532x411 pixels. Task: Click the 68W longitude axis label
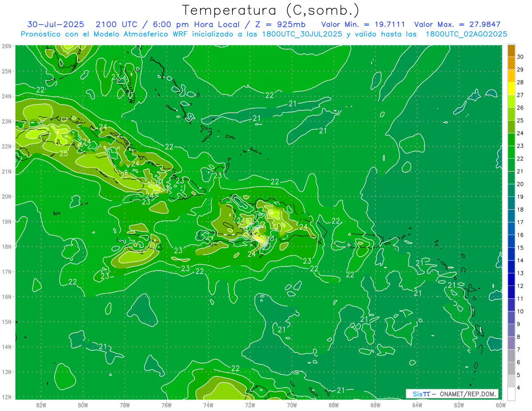(334, 405)
